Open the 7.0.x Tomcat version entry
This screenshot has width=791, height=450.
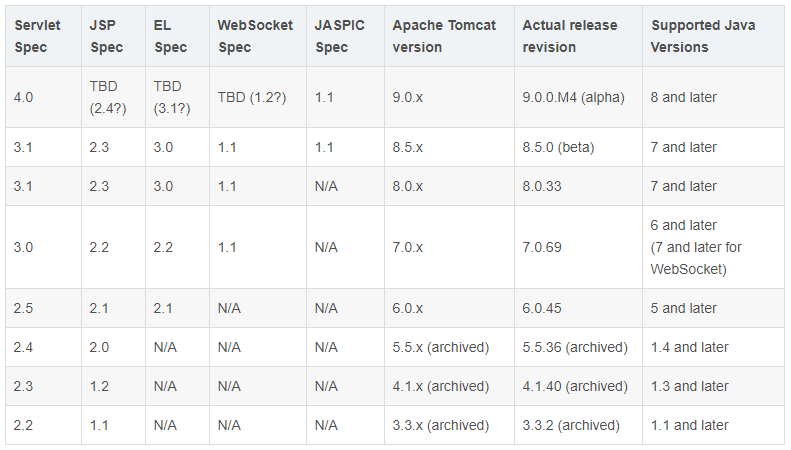414,247
